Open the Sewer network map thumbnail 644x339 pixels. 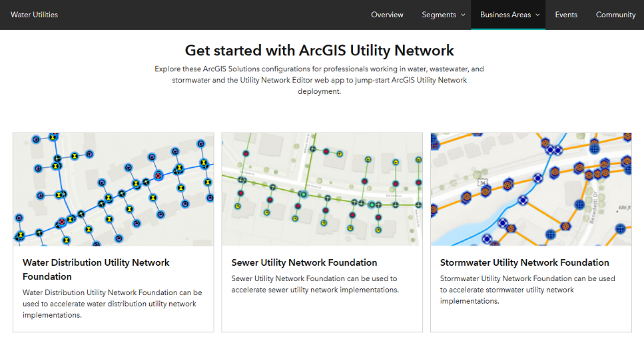pos(322,189)
